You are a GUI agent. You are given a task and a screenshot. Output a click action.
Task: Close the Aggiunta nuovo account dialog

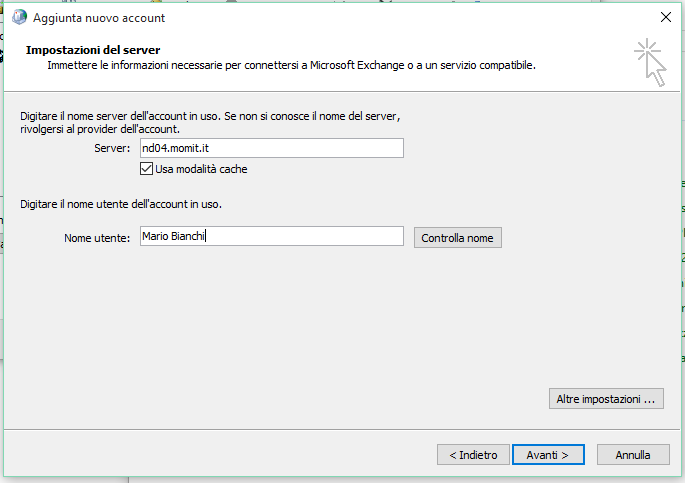(x=666, y=18)
